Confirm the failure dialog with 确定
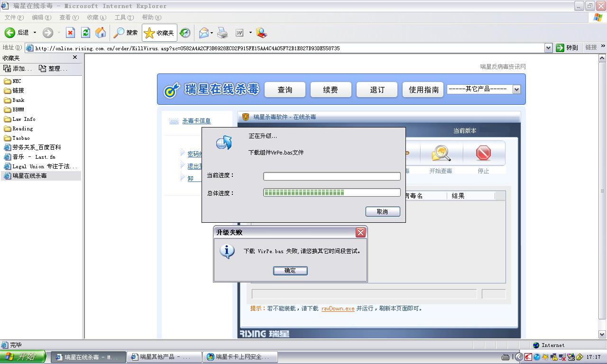The height and width of the screenshot is (364, 607). 290,271
